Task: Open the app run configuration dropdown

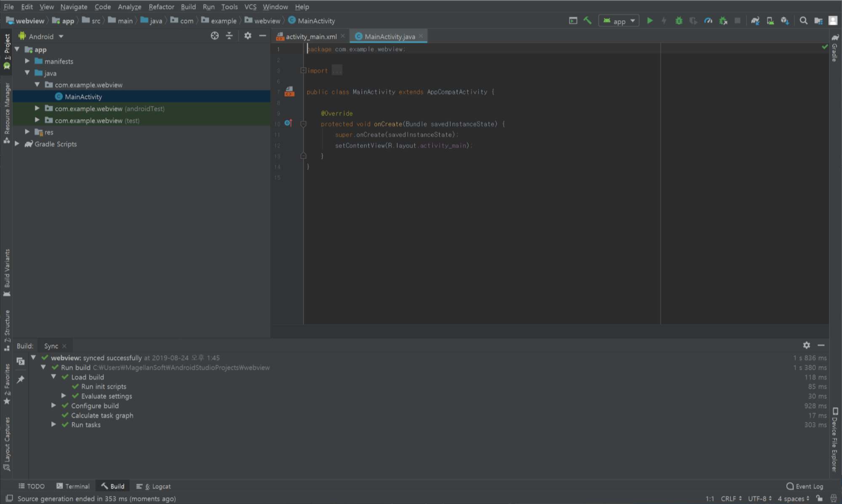Action: point(619,21)
